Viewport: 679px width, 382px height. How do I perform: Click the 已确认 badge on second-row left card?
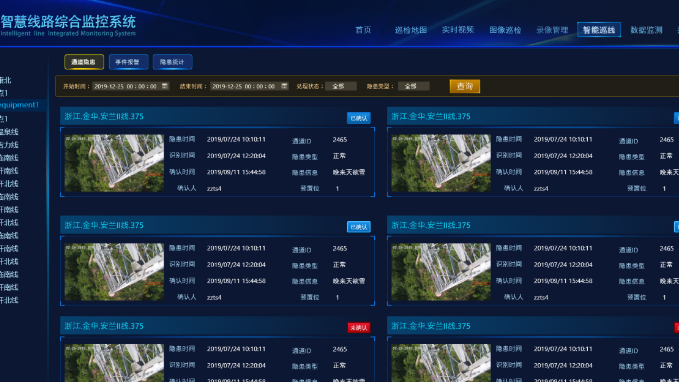coord(359,227)
